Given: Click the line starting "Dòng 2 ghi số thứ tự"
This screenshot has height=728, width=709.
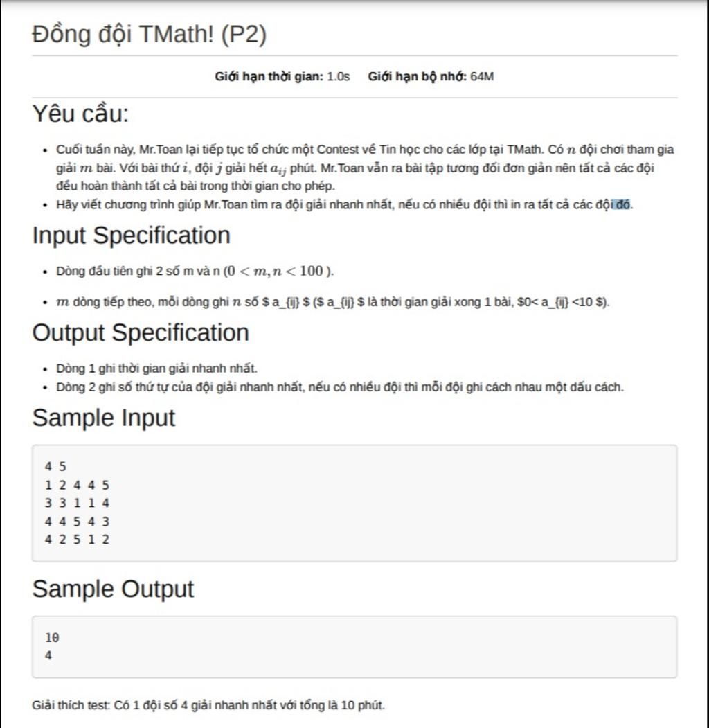Looking at the screenshot, I should coord(339,387).
